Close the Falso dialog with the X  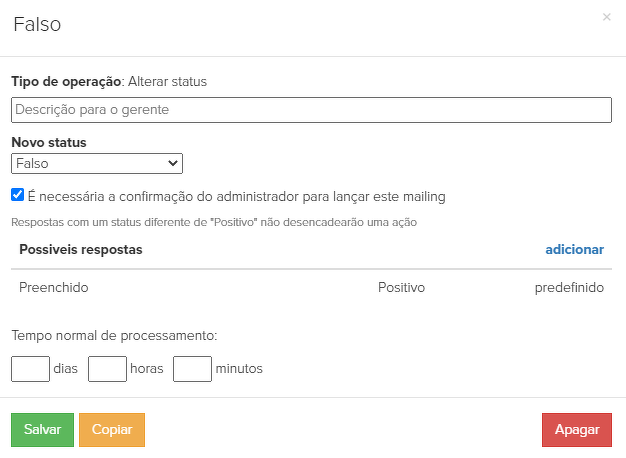[606, 17]
